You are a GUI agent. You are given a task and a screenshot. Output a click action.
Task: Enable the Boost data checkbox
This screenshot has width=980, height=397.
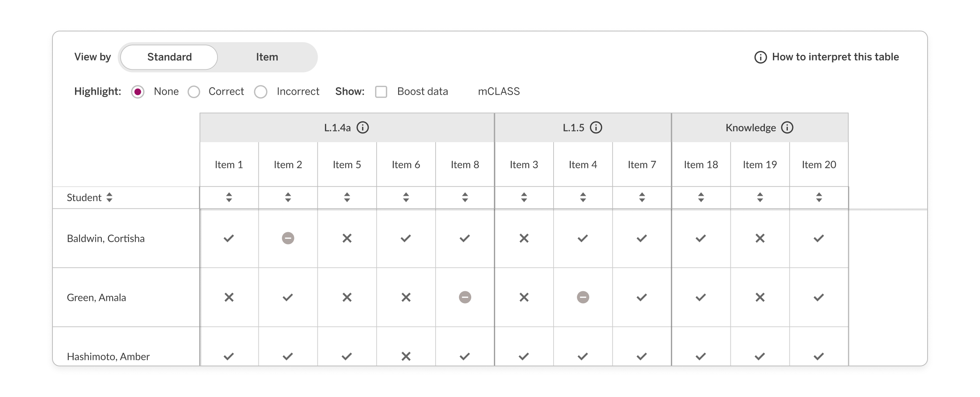pos(381,92)
